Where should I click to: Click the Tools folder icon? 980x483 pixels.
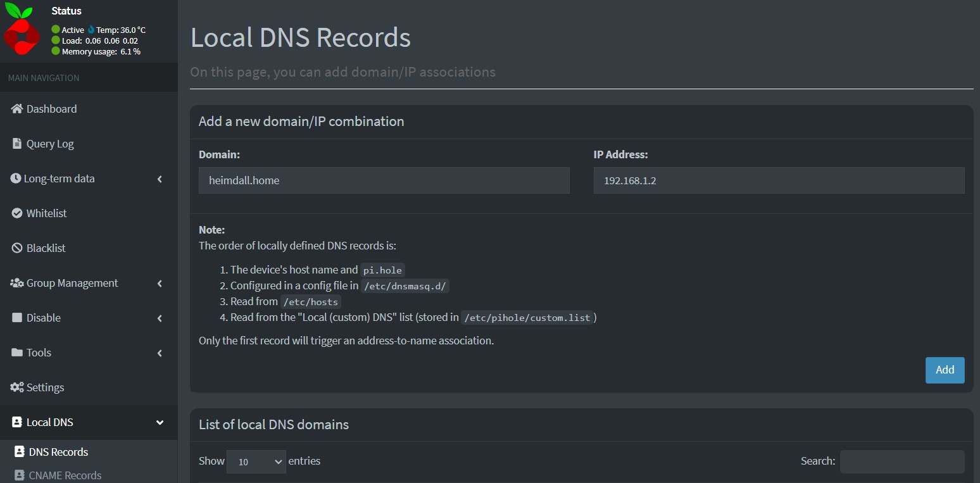(17, 353)
